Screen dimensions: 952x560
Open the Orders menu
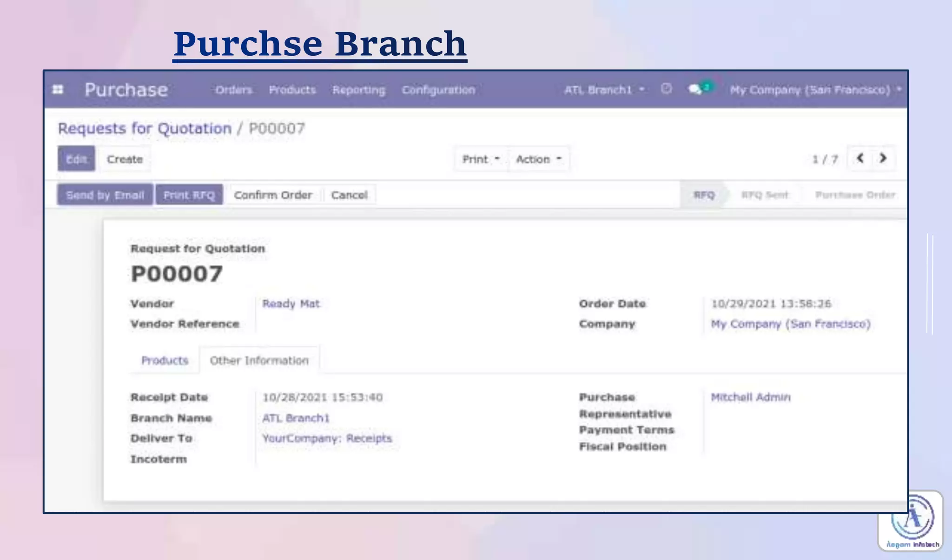coord(233,90)
